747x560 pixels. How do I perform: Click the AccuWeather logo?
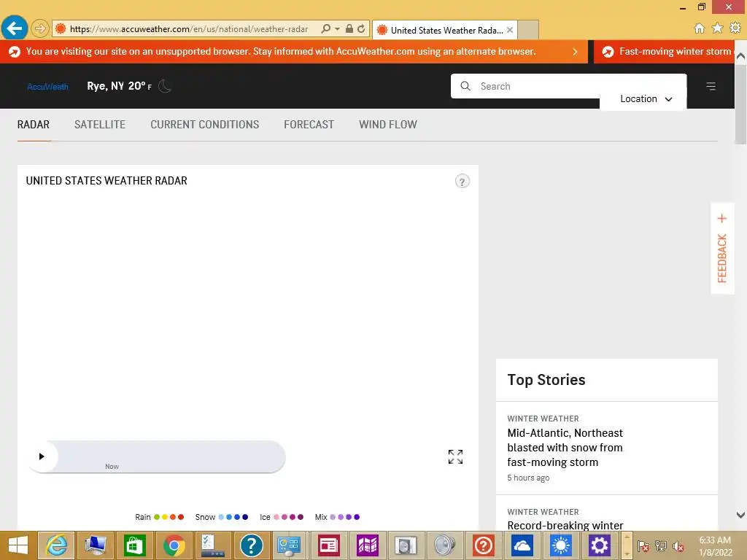[47, 87]
